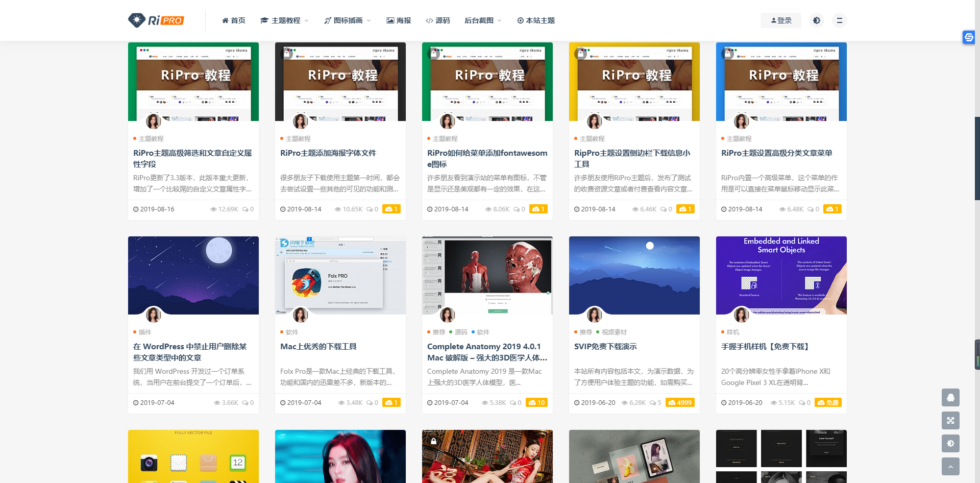Click the 登录 login button
The height and width of the screenshot is (483, 980).
point(781,20)
